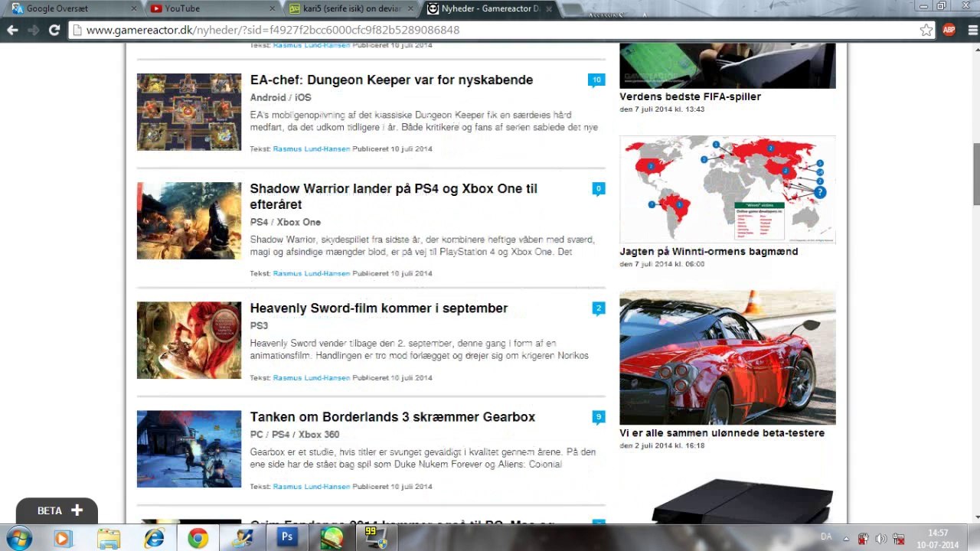Viewport: 980px width, 551px height.
Task: Click author Rasmus Lund-Hansen under Borderlands 3
Action: [312, 487]
